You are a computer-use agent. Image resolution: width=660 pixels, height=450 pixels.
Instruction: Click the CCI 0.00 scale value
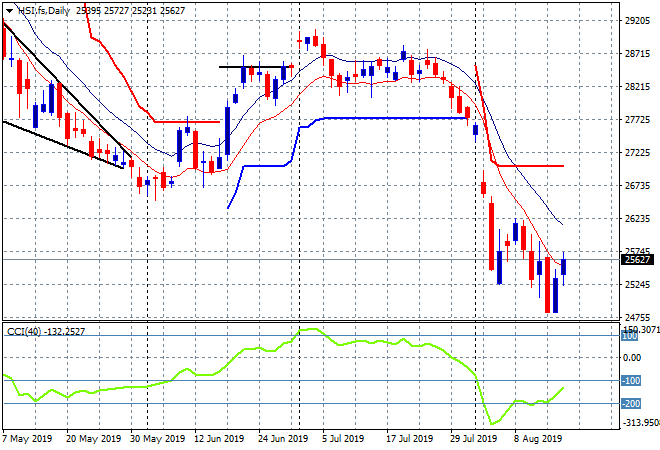click(x=632, y=358)
